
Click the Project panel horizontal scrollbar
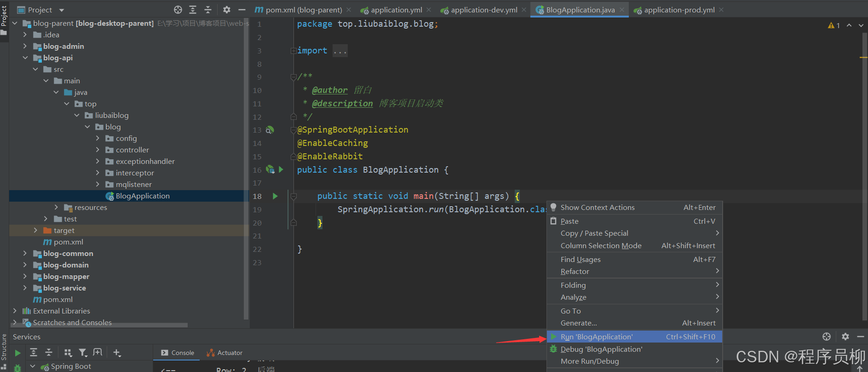[99, 325]
